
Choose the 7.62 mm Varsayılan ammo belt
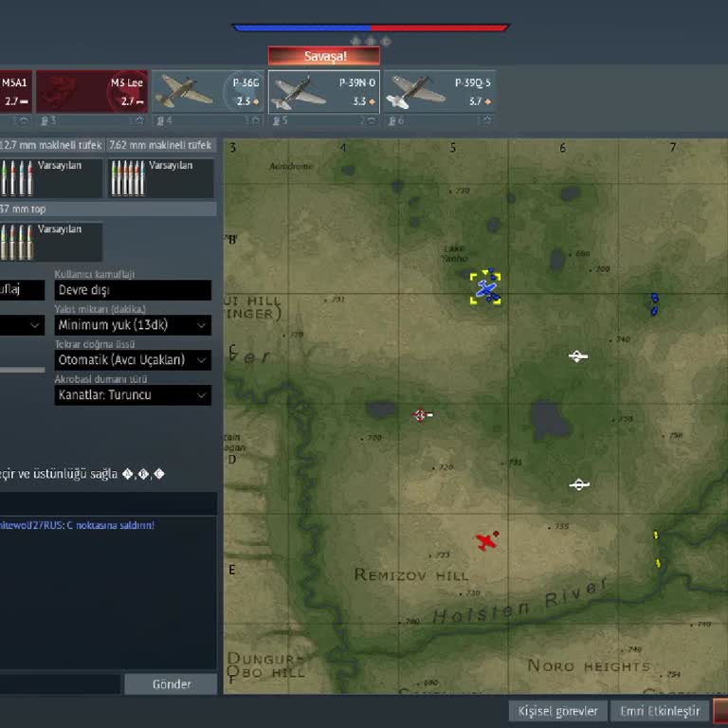(161, 178)
